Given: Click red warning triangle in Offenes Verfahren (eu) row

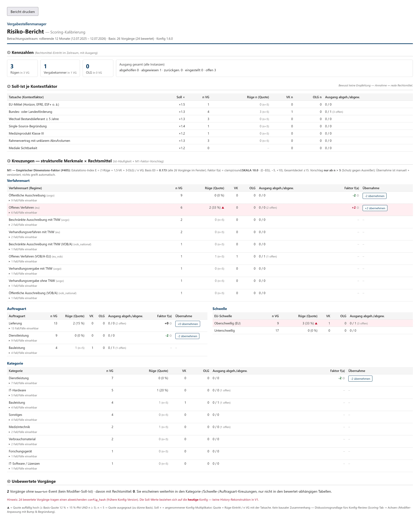Looking at the screenshot, I should (223, 208).
